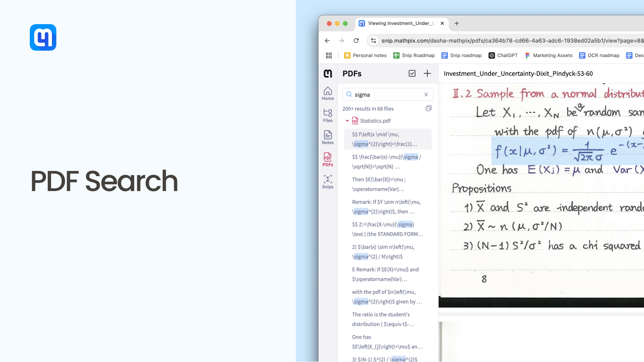Click the site information icon in the address bar
Viewport: 644px width, 362px height.
tap(373, 41)
